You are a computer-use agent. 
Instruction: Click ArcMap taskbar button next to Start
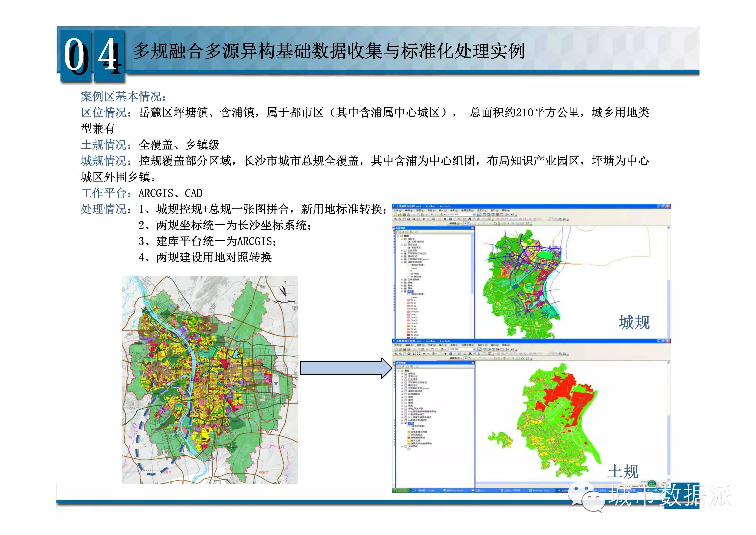(427, 491)
